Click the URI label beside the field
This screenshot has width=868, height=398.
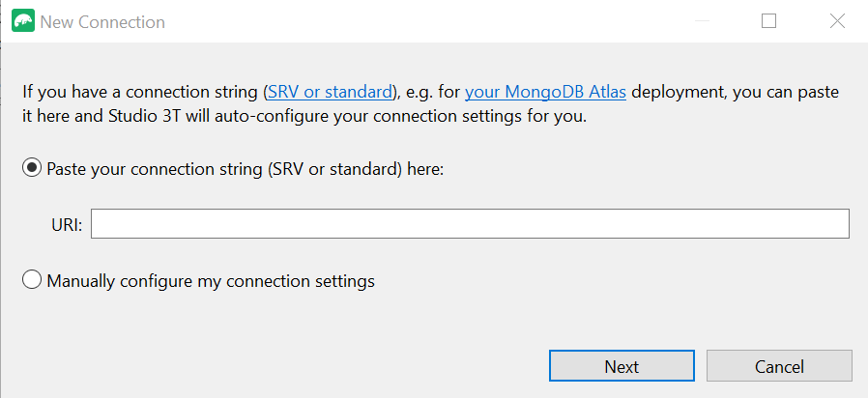click(67, 225)
